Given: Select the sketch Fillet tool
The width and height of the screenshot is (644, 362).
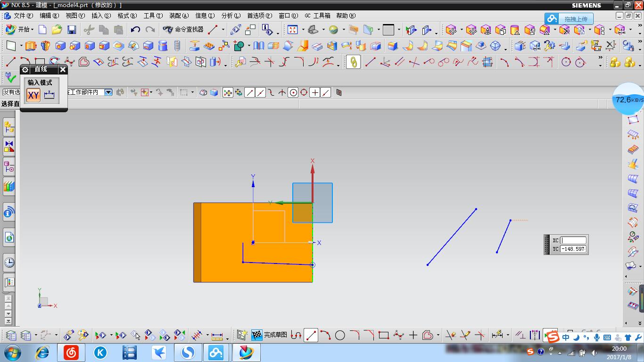Looking at the screenshot, I should pyautogui.click(x=355, y=335).
